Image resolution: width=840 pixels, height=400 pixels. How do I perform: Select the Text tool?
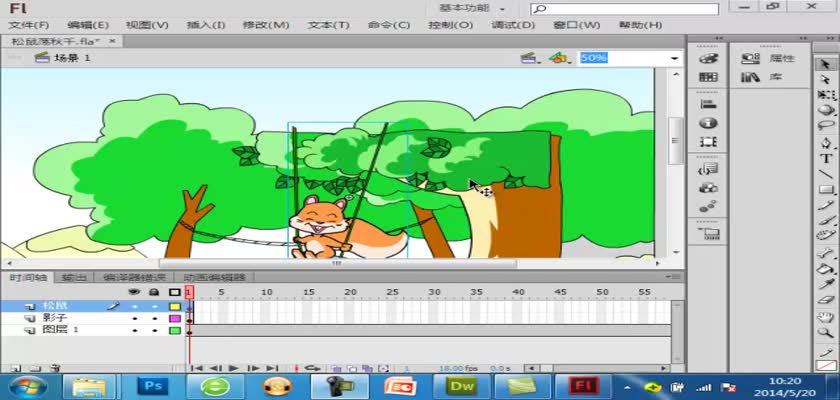click(826, 159)
